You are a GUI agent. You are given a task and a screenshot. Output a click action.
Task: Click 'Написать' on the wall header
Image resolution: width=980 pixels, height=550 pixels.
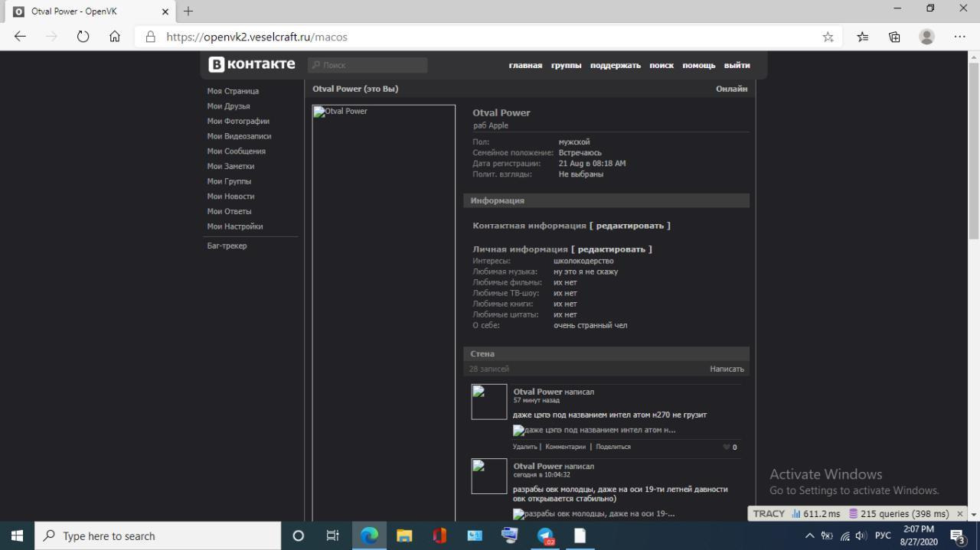(x=727, y=369)
